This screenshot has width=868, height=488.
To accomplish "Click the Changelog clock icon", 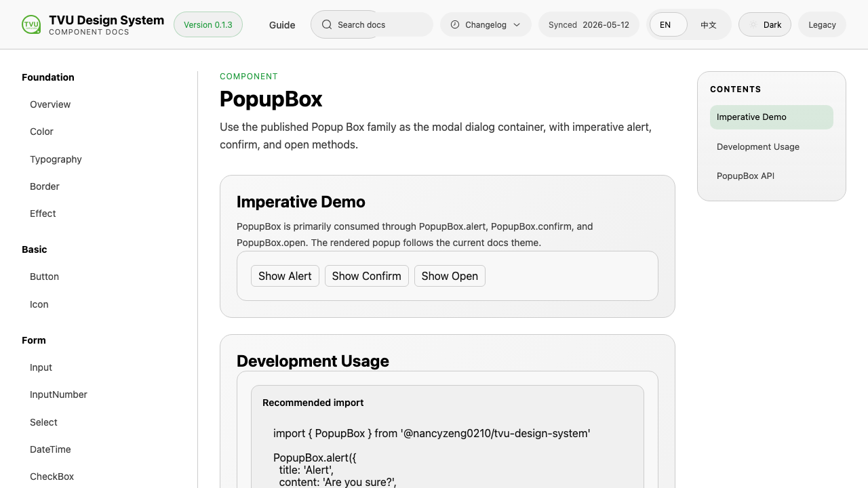I will click(455, 24).
